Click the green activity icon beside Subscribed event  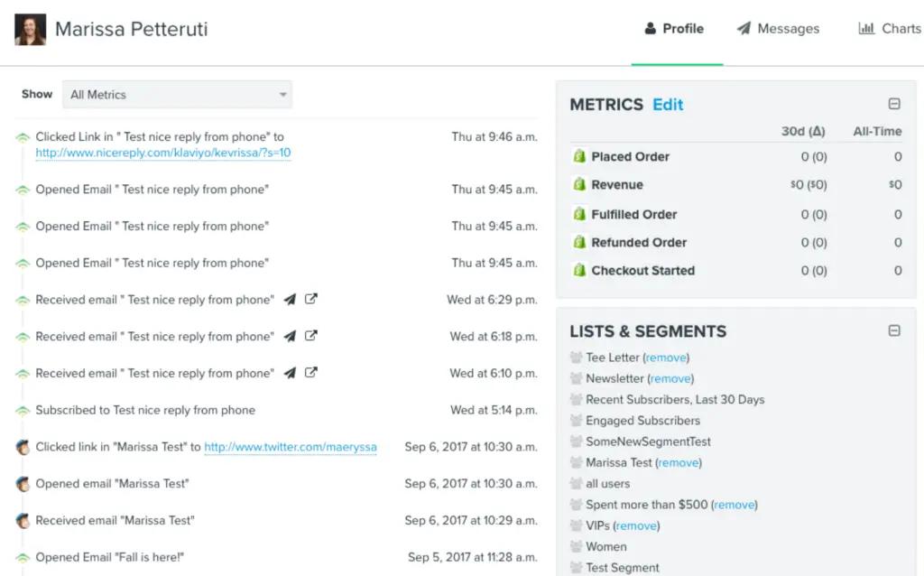click(x=23, y=409)
